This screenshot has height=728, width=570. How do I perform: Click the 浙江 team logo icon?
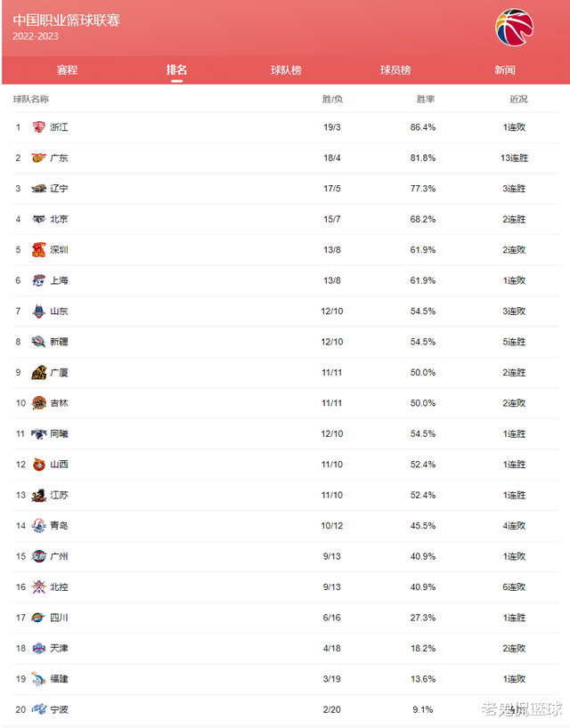pos(38,126)
